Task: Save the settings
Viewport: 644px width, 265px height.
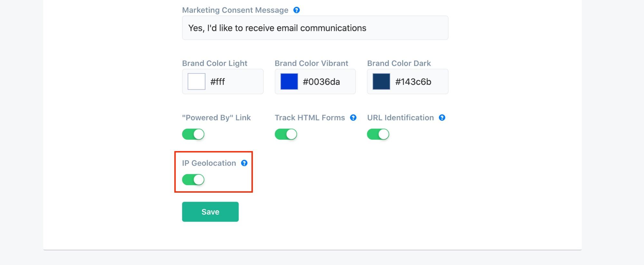Action: (x=210, y=212)
